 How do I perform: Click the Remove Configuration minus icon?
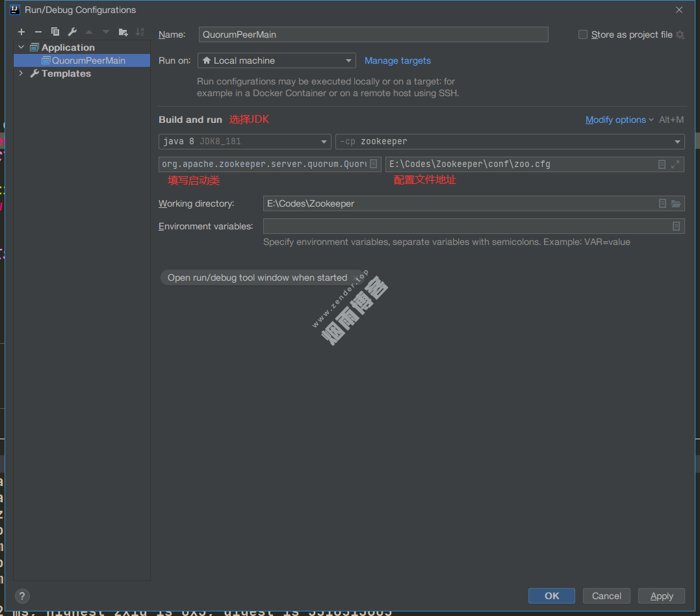coord(38,32)
